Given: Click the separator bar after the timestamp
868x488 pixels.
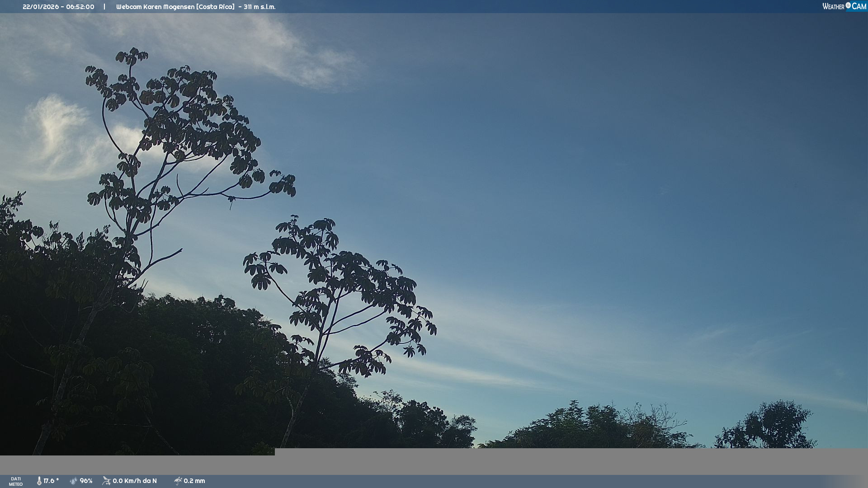Looking at the screenshot, I should 104,7.
